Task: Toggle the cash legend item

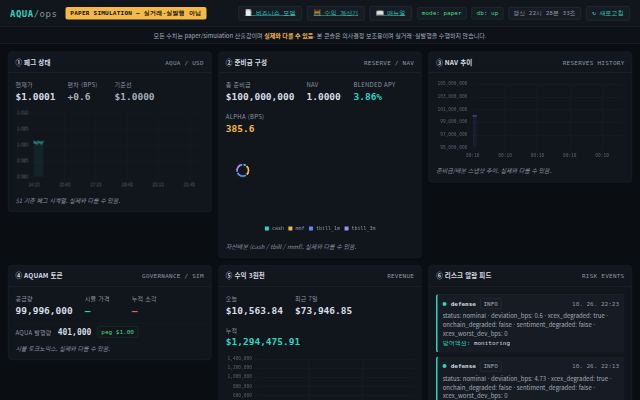Action: pos(274,228)
